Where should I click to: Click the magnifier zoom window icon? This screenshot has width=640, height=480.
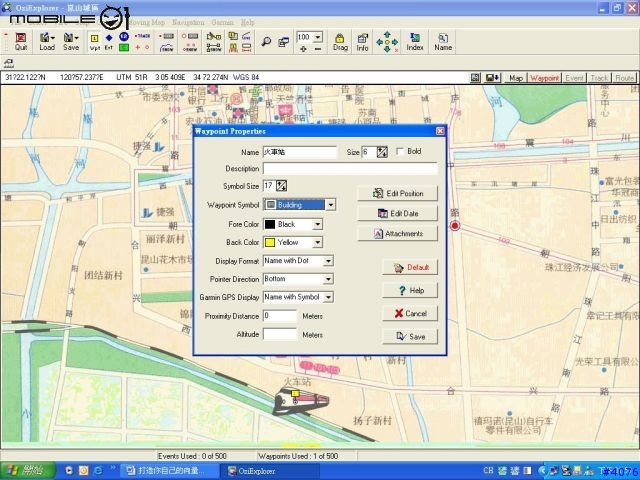(x=266, y=42)
